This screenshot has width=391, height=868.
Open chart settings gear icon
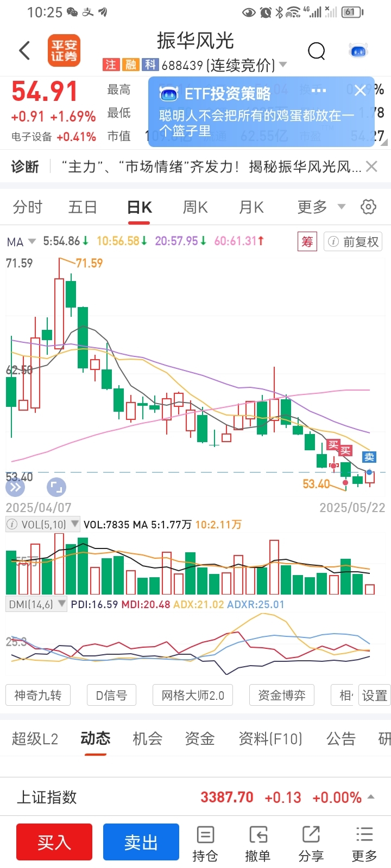tap(368, 207)
